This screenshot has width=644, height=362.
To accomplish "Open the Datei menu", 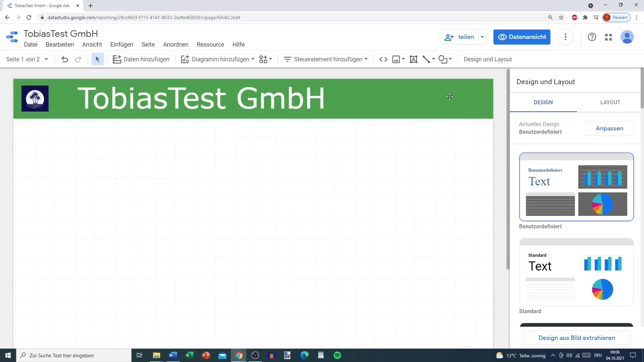I will coord(31,45).
